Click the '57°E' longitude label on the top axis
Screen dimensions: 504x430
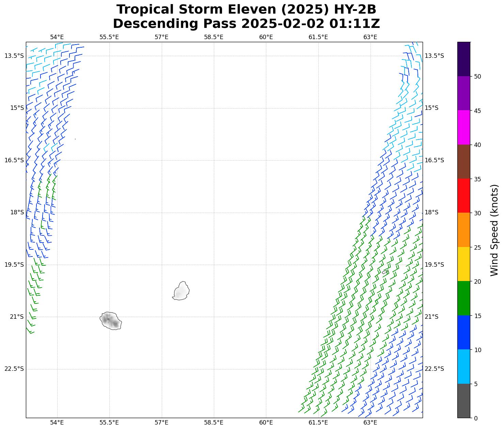click(161, 37)
